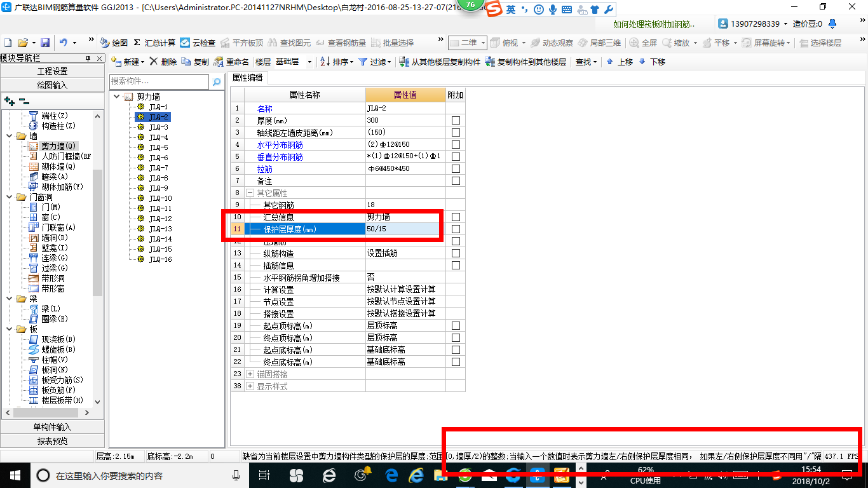Viewport: 868px width, 488px height.
Task: Toggle 附加 checkbox for 水平分布钢筋 row
Action: pyautogui.click(x=456, y=144)
